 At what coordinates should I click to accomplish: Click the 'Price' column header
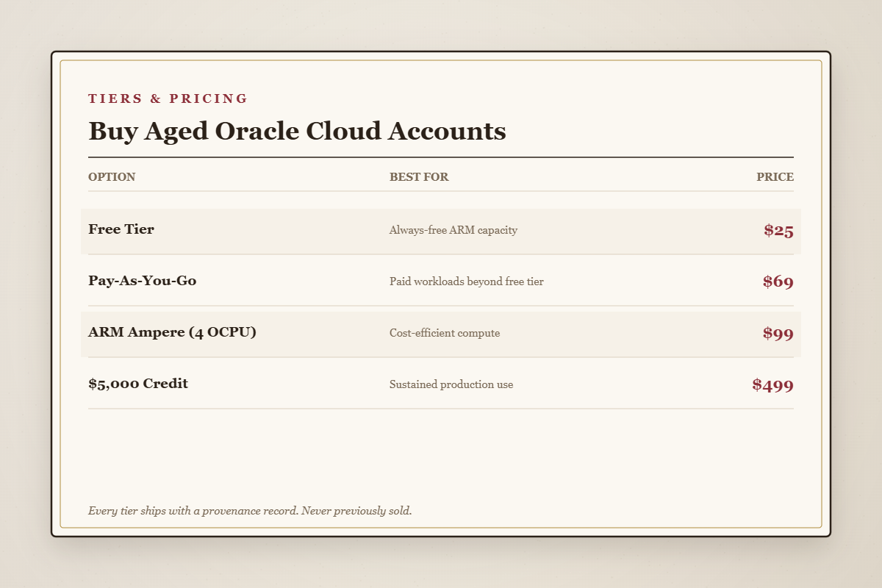click(775, 177)
